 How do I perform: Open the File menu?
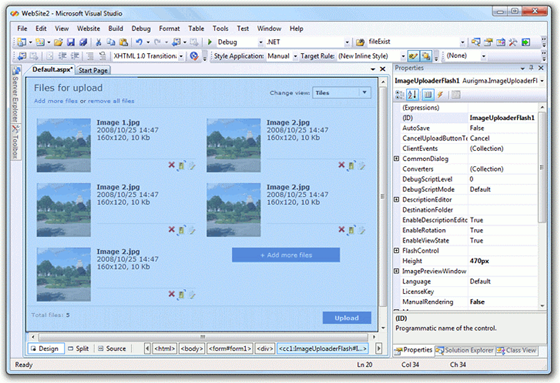coord(22,29)
